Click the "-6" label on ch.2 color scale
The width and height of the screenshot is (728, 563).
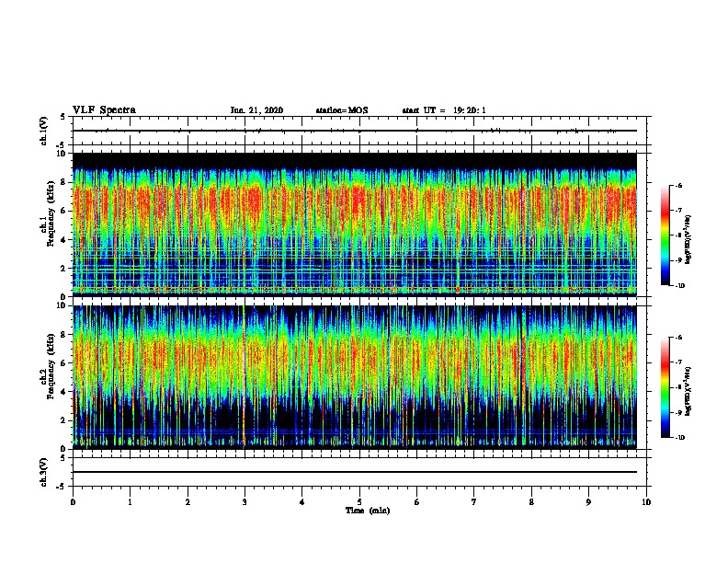(678, 338)
